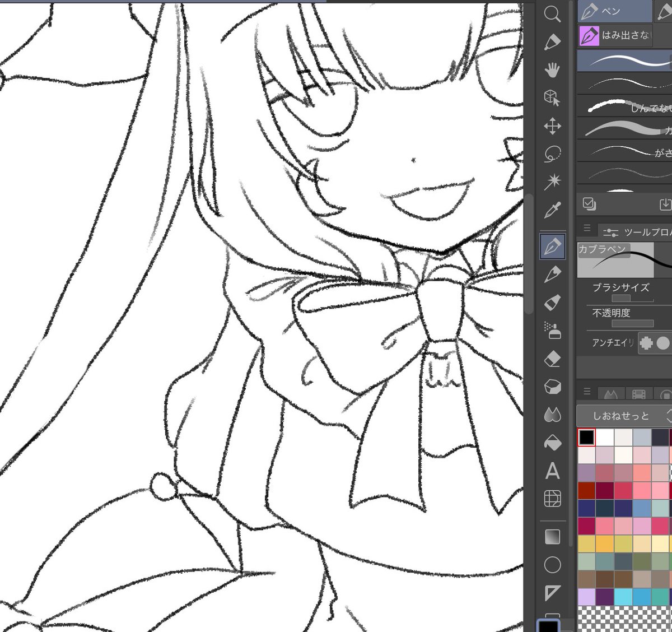Select the Blend tool below the eraser

pos(553,387)
